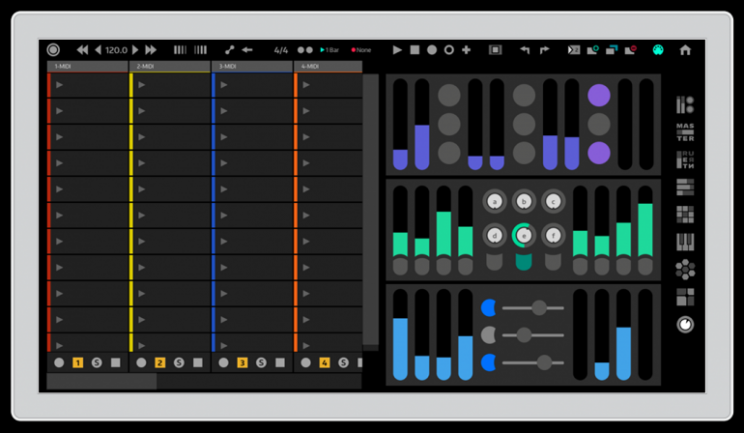Viewport: 744px width, 433px height.
Task: Click the highlighted knob labeled e
Action: 524,236
